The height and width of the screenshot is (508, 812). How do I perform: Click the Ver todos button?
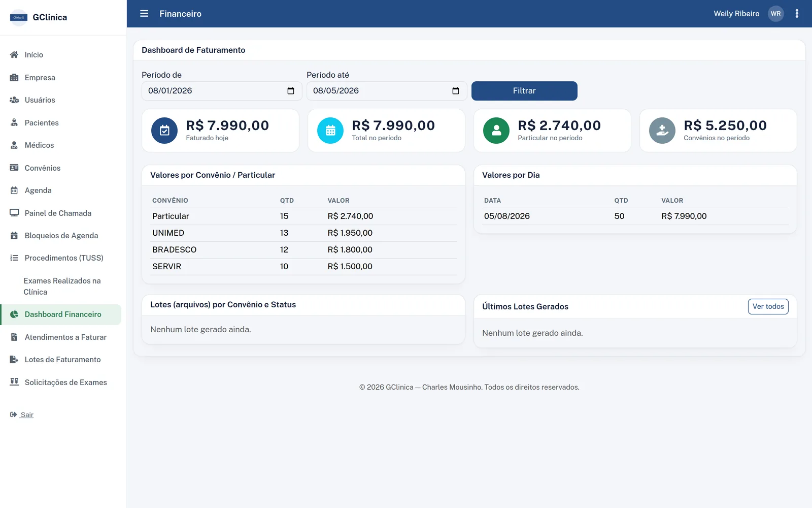coord(768,306)
